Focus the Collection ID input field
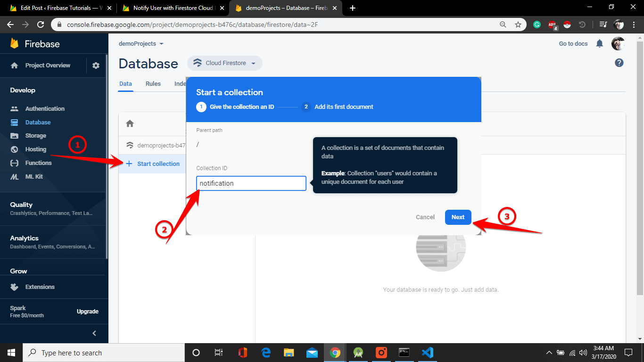 click(251, 183)
